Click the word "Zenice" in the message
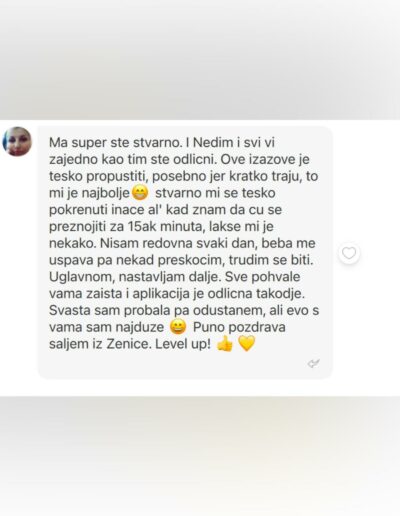Viewport: 400px width, 516px height. point(128,344)
